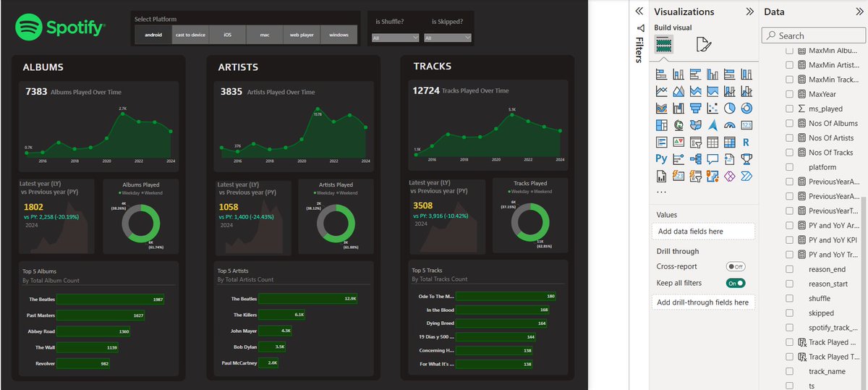Viewport: 868px width, 390px height.
Task: Click Add drill-through fields here well
Action: click(703, 302)
